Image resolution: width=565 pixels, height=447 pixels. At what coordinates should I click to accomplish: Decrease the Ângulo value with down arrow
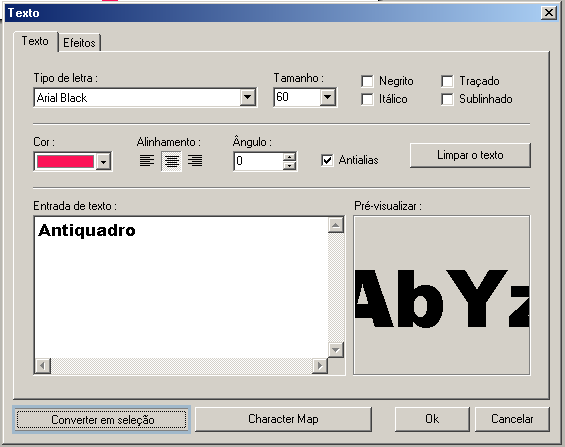(289, 165)
